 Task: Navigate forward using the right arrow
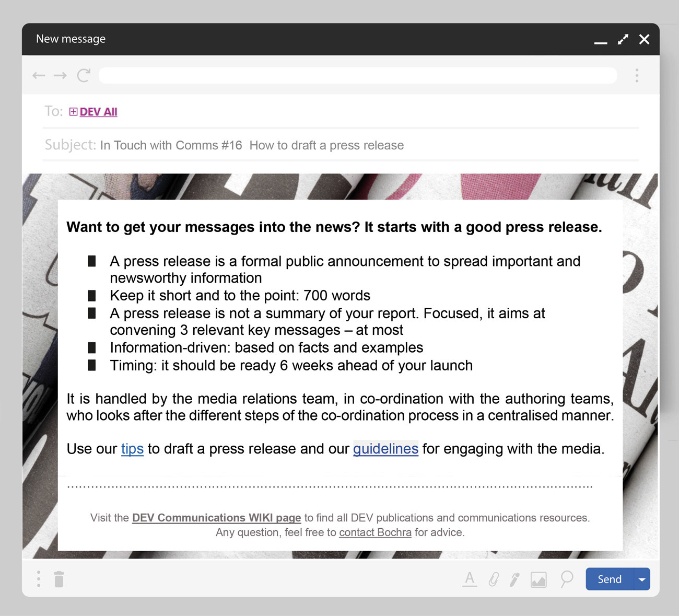60,75
